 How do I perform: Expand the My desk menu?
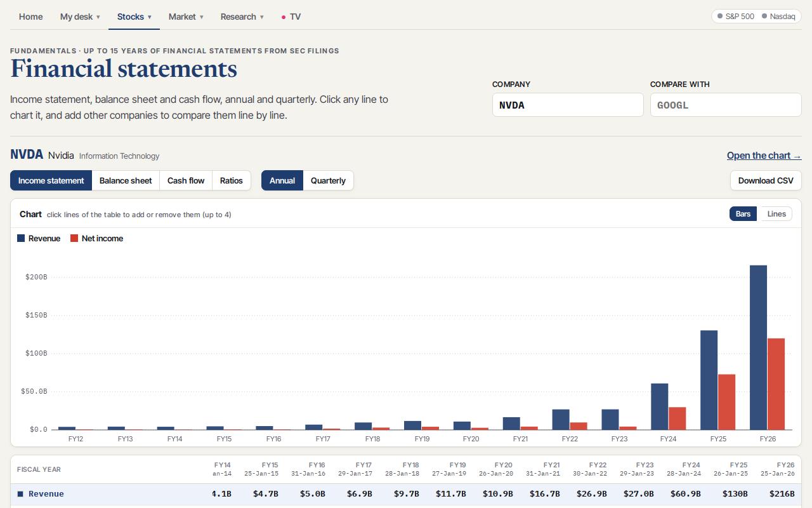point(80,17)
